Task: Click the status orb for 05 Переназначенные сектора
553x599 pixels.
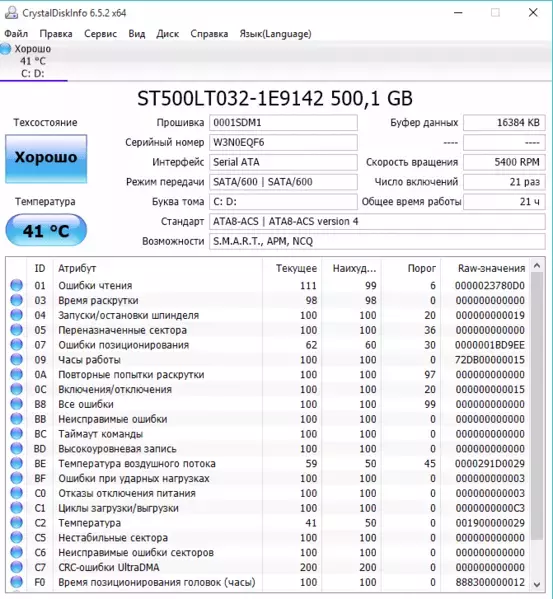Action: pyautogui.click(x=16, y=330)
